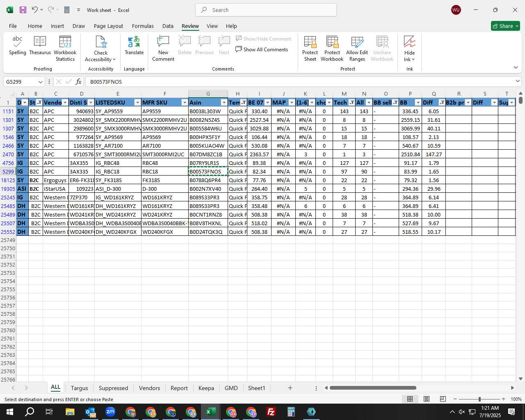
Task: Open the Keepa sheet tab
Action: pos(206,388)
